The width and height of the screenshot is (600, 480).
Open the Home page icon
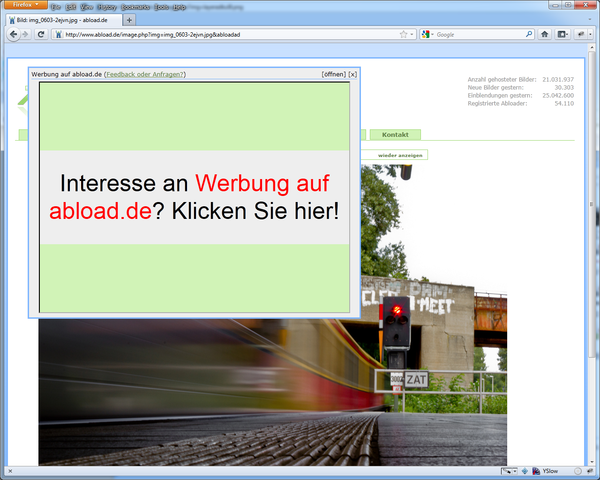pos(545,34)
